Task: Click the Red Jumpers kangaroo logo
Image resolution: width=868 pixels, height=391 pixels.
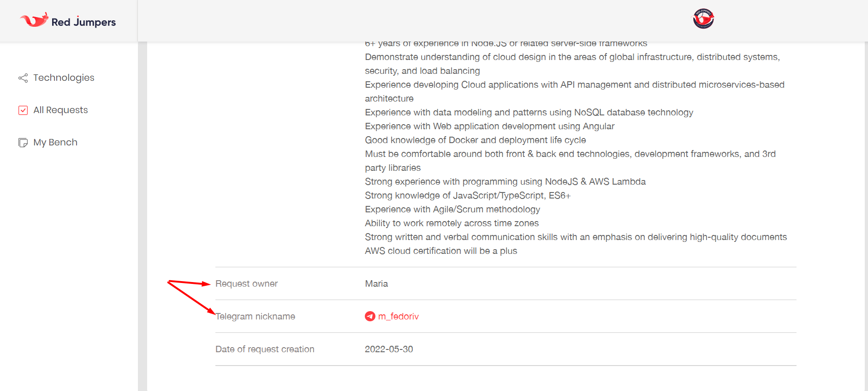Action: 34,20
